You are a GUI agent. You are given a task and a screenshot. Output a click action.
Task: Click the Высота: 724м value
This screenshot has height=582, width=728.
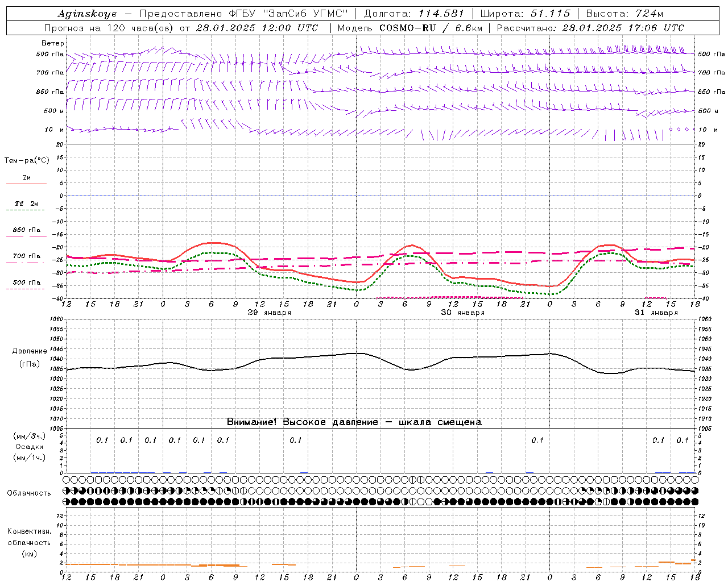[x=624, y=14]
